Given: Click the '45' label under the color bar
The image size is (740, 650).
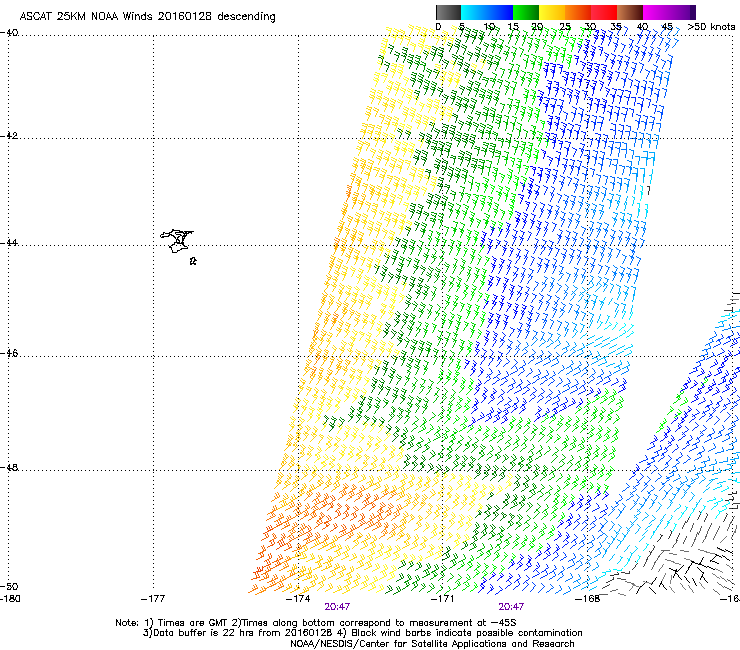Looking at the screenshot, I should coord(667,27).
